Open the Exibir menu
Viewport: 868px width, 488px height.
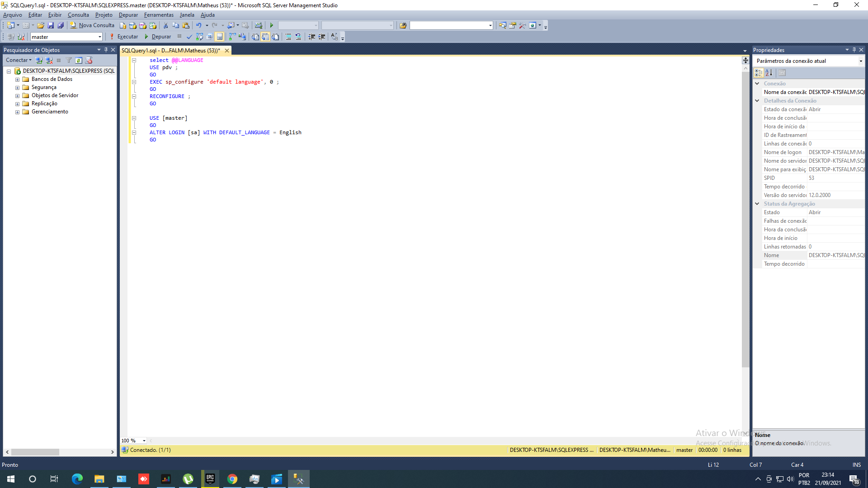55,15
